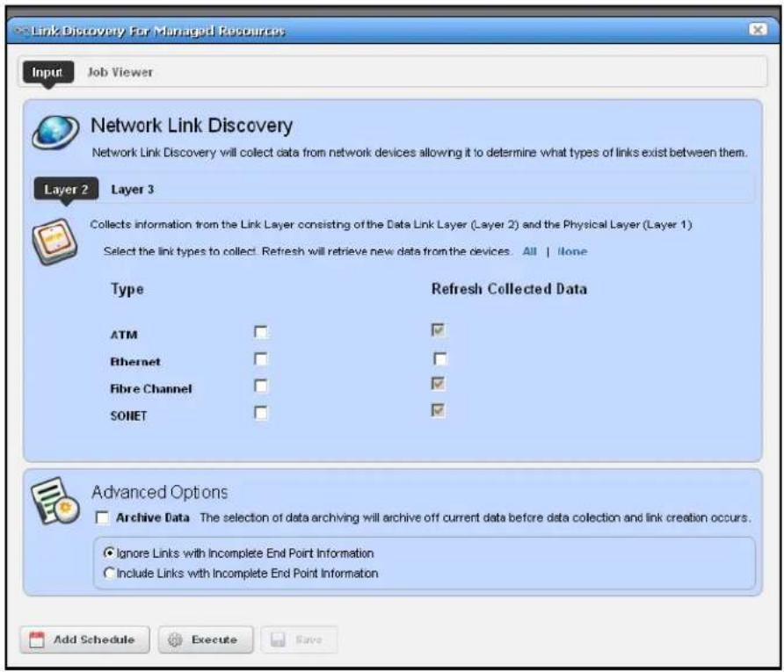The image size is (784, 672).
Task: Click the Refresh Collected Data header
Action: (x=509, y=289)
